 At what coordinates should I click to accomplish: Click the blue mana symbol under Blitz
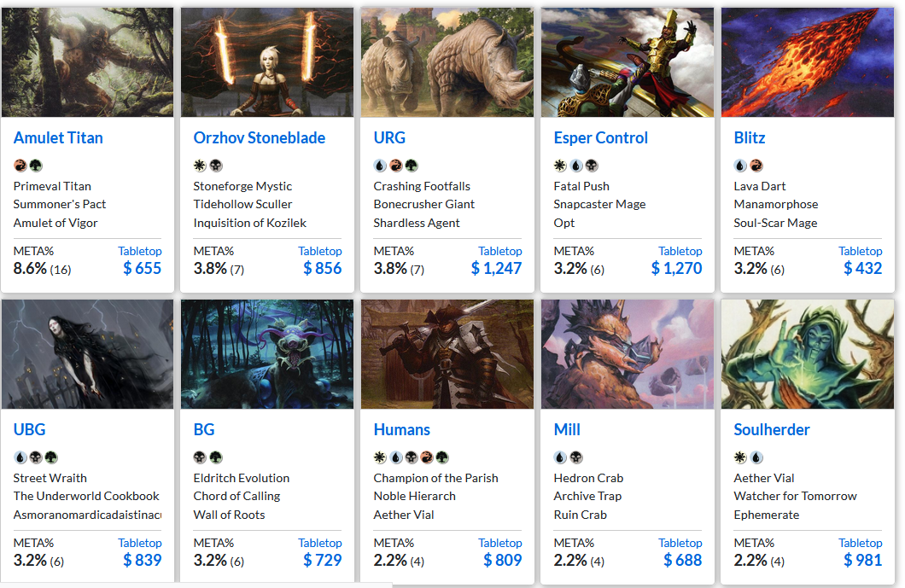point(740,166)
